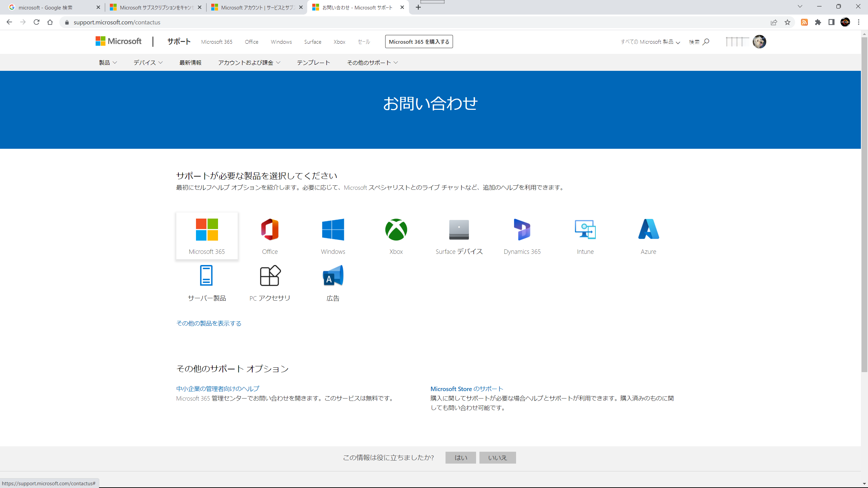
Task: Open the Chrome three-dot menu
Action: coord(859,22)
